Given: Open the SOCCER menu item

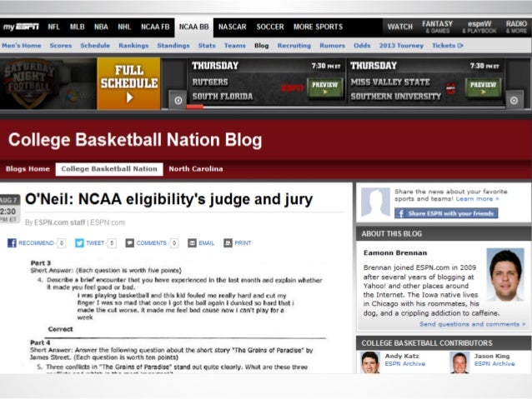Looking at the screenshot, I should [270, 27].
